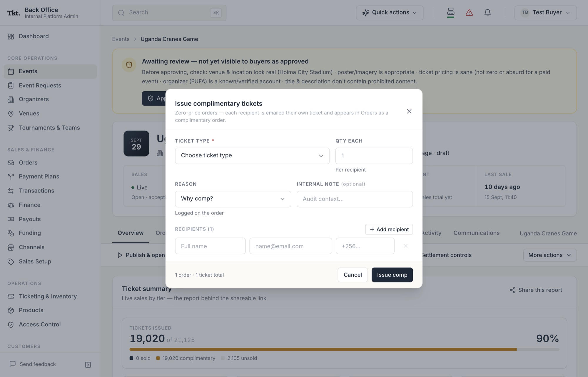Switch to the Communications tab

tap(476, 233)
